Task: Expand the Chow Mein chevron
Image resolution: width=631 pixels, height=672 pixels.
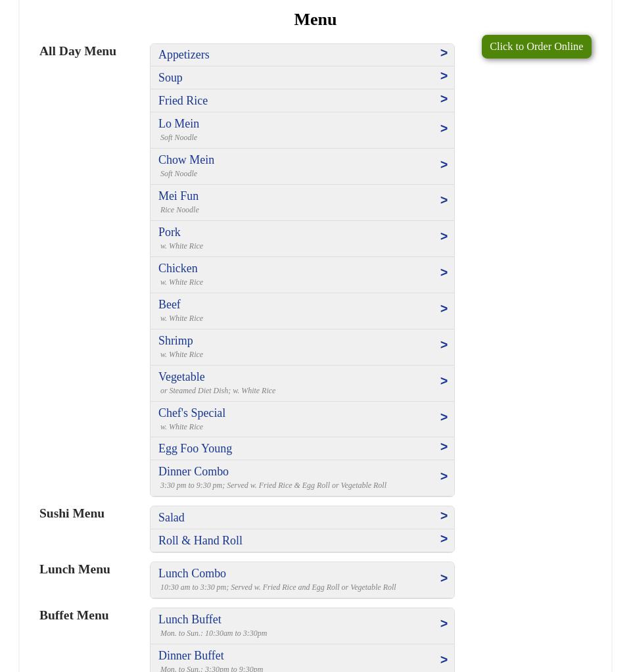Action: click(444, 165)
